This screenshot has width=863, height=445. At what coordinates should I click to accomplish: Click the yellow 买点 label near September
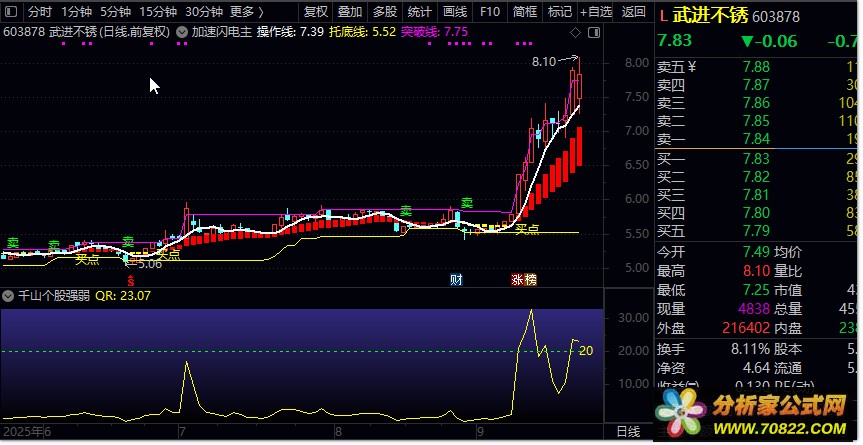[527, 229]
